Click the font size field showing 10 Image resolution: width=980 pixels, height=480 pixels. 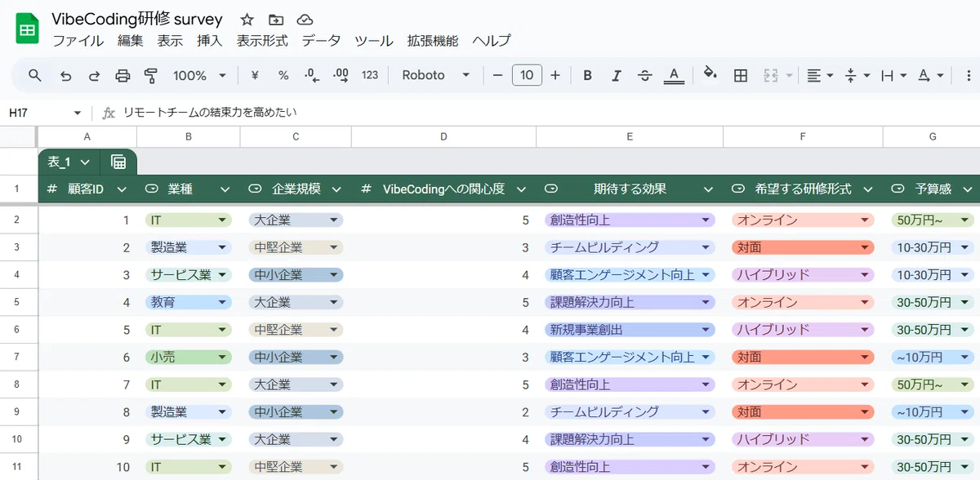pyautogui.click(x=527, y=75)
